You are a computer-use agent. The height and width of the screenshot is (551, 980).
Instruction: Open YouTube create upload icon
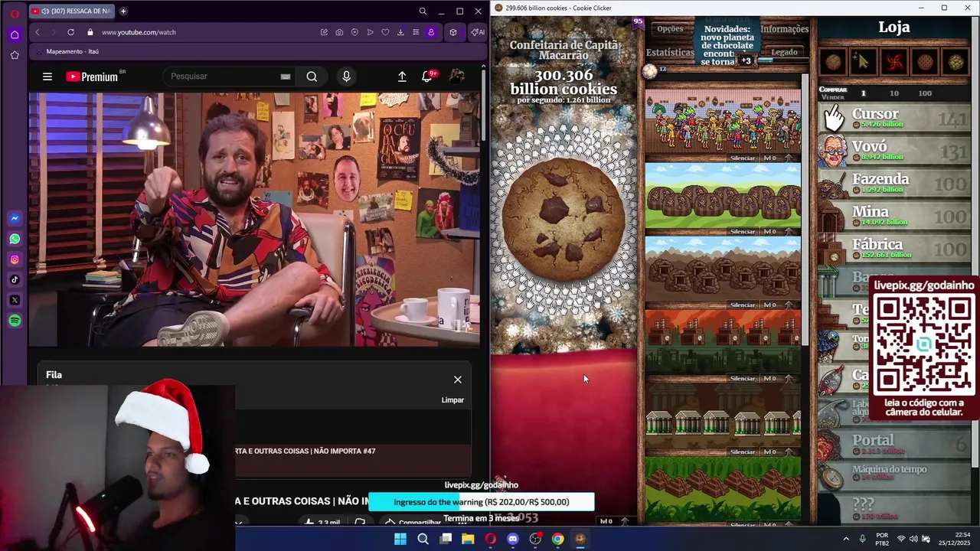tap(402, 77)
